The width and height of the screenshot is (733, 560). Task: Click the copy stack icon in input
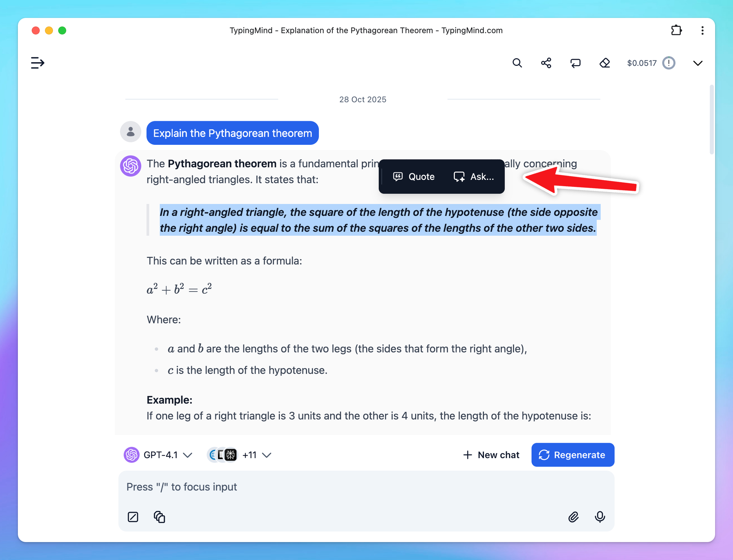pos(159,517)
